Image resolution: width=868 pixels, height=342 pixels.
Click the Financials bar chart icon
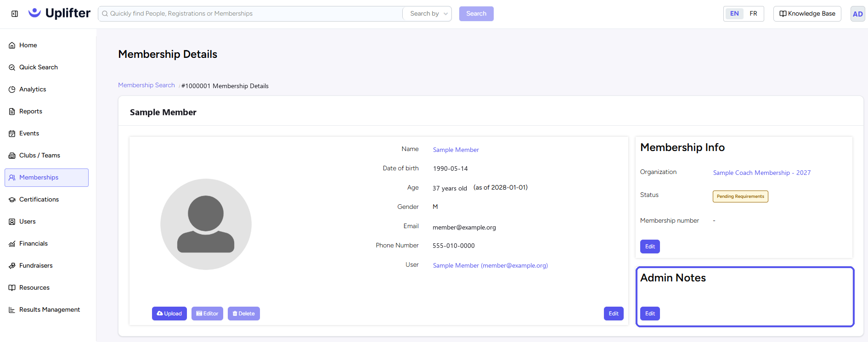coord(12,244)
